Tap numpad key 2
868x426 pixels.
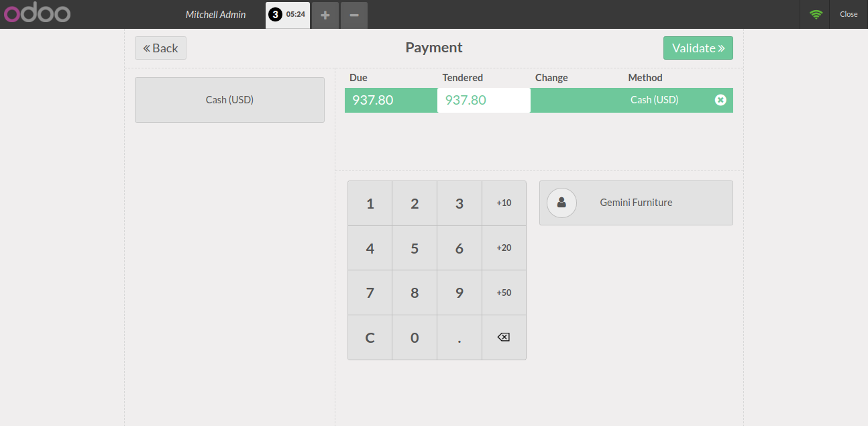(415, 203)
